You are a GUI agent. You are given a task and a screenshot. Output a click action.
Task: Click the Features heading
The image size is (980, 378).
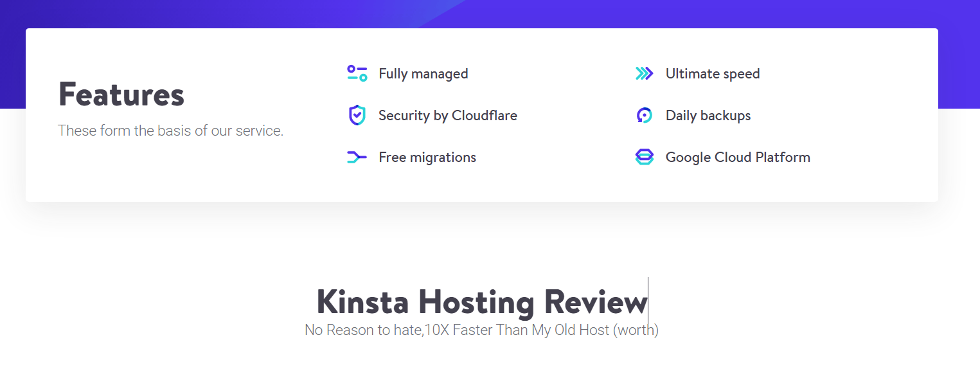coord(121,94)
